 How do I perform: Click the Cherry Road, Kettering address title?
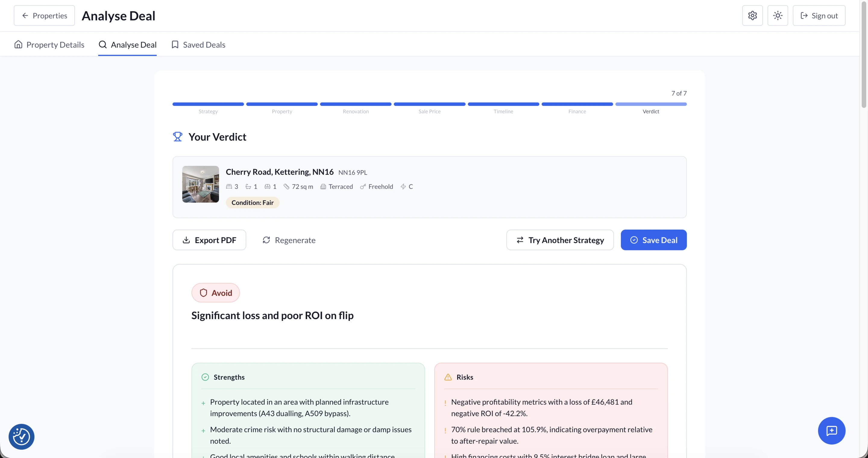pos(279,172)
